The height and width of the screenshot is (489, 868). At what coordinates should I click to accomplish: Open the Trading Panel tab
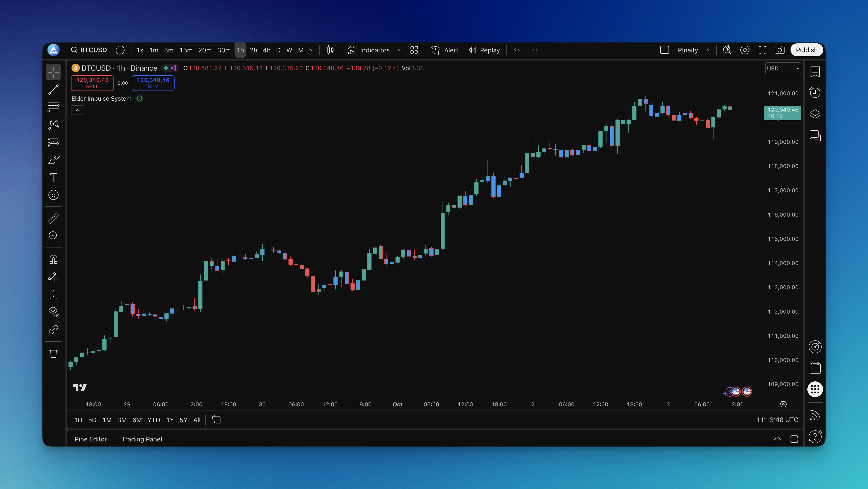pyautogui.click(x=142, y=439)
